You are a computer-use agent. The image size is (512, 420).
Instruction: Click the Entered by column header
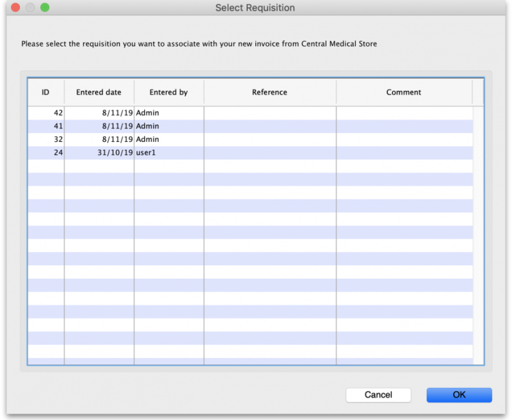(x=168, y=92)
